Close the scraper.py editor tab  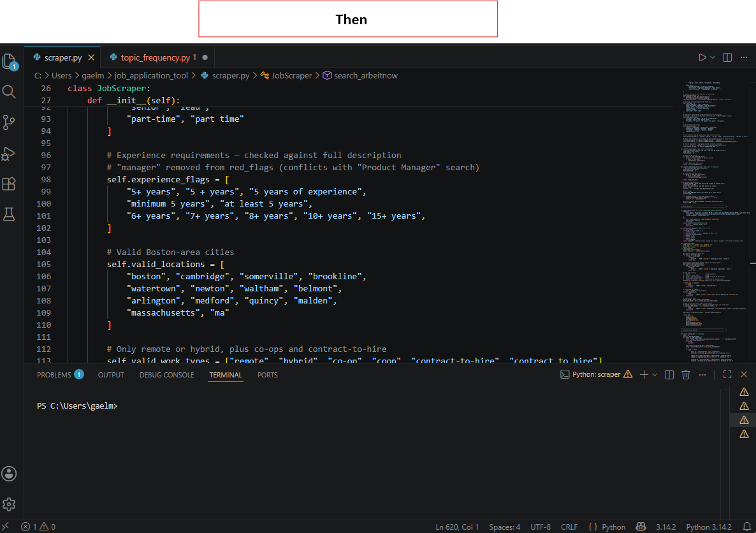pyautogui.click(x=91, y=57)
